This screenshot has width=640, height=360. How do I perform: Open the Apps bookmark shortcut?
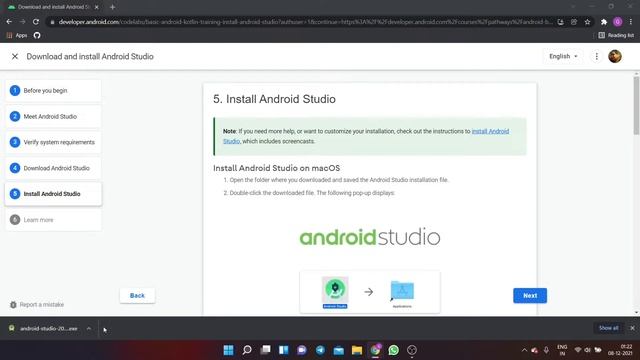17,36
